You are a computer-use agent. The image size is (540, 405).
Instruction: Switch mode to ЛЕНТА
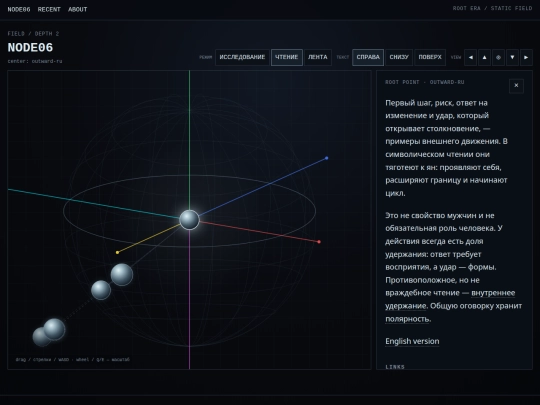[318, 58]
